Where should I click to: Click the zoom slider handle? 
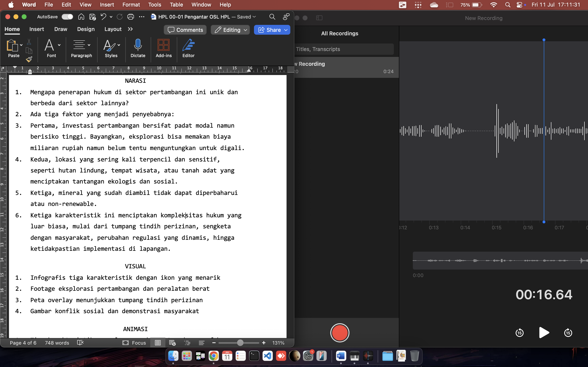click(240, 343)
